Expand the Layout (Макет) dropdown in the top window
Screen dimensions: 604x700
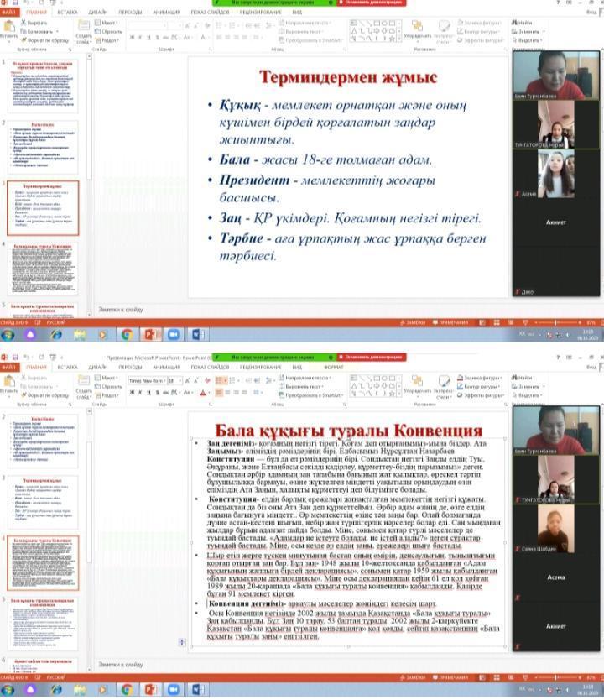109,23
